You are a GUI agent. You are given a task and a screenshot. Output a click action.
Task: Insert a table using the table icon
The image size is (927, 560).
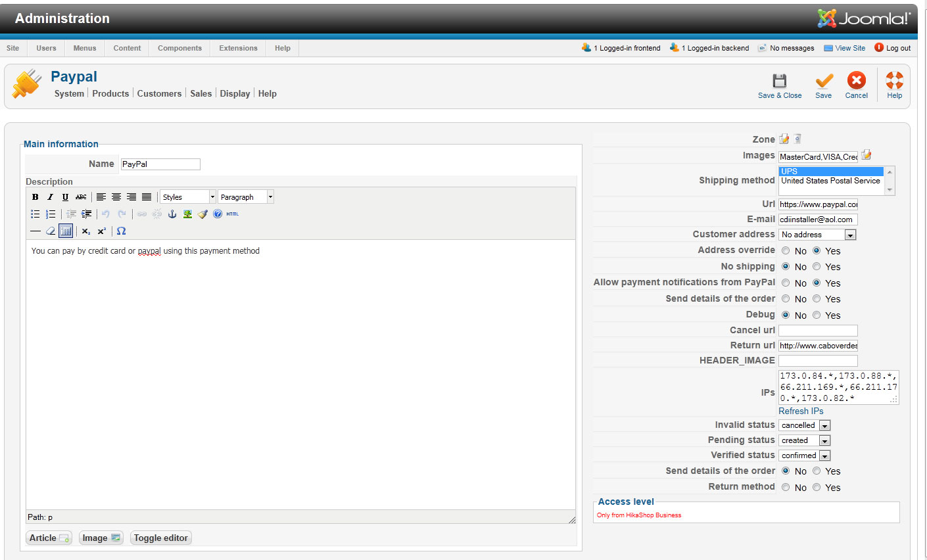(66, 231)
